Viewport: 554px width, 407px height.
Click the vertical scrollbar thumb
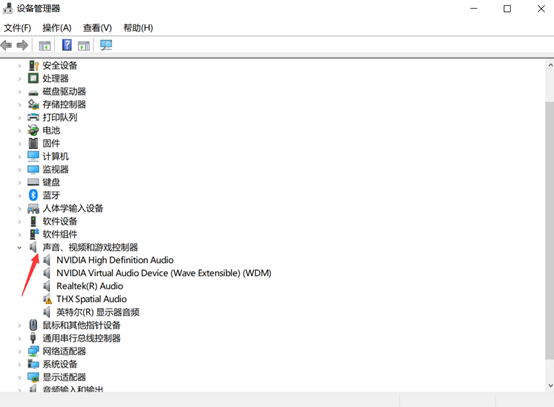tap(550, 230)
